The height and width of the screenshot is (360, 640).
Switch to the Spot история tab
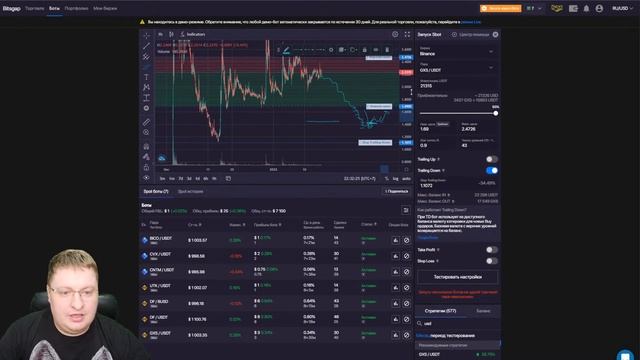coord(191,191)
